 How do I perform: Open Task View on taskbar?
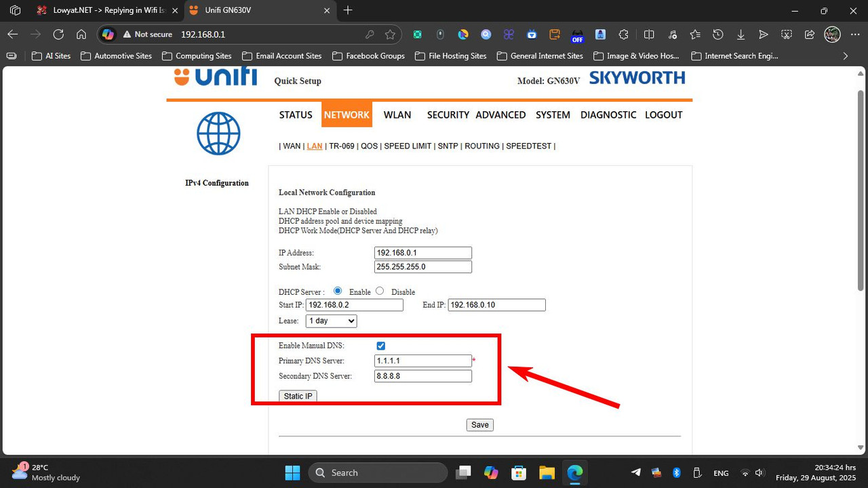[463, 472]
